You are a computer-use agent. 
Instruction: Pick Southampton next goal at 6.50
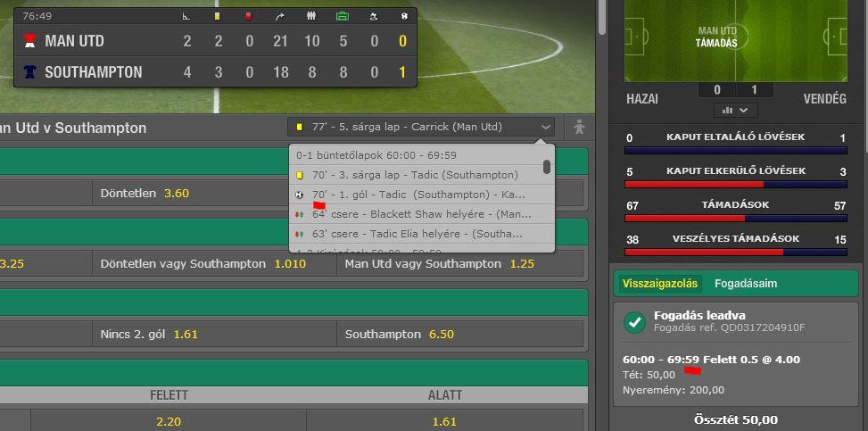click(459, 334)
